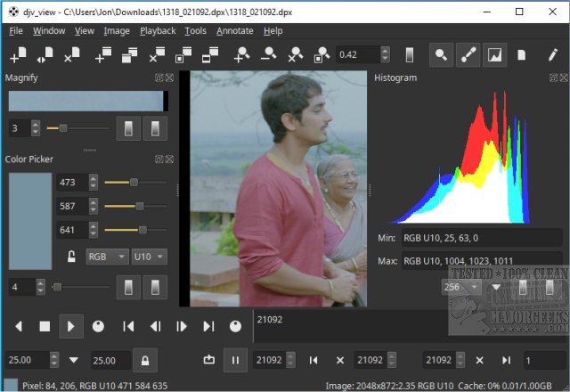This screenshot has height=392, width=570.
Task: Toggle the playback speed lock button
Action: [143, 360]
